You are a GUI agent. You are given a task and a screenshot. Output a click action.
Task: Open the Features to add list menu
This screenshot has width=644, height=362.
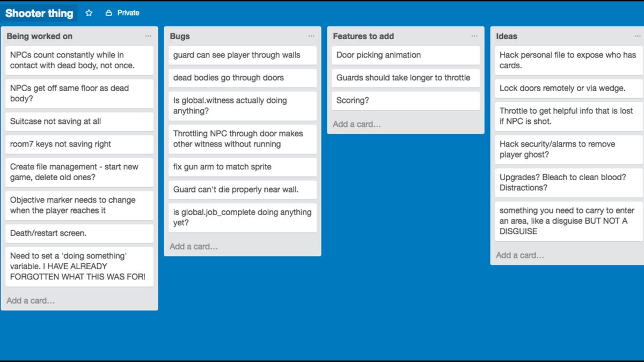click(x=474, y=36)
